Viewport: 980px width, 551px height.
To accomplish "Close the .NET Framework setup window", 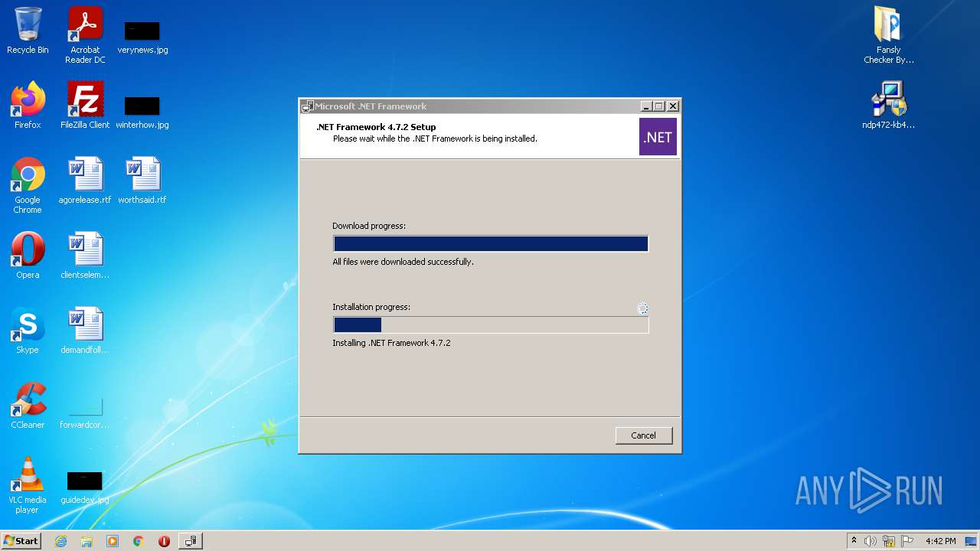I will click(x=673, y=106).
